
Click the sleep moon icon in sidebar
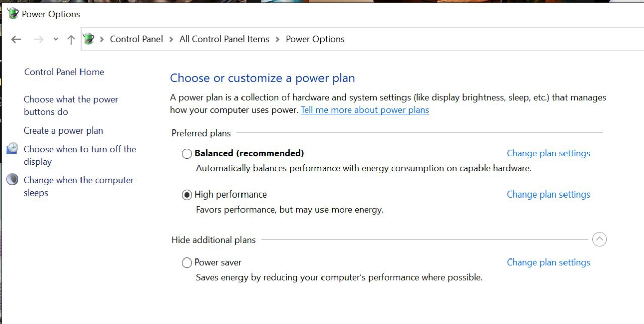click(13, 180)
